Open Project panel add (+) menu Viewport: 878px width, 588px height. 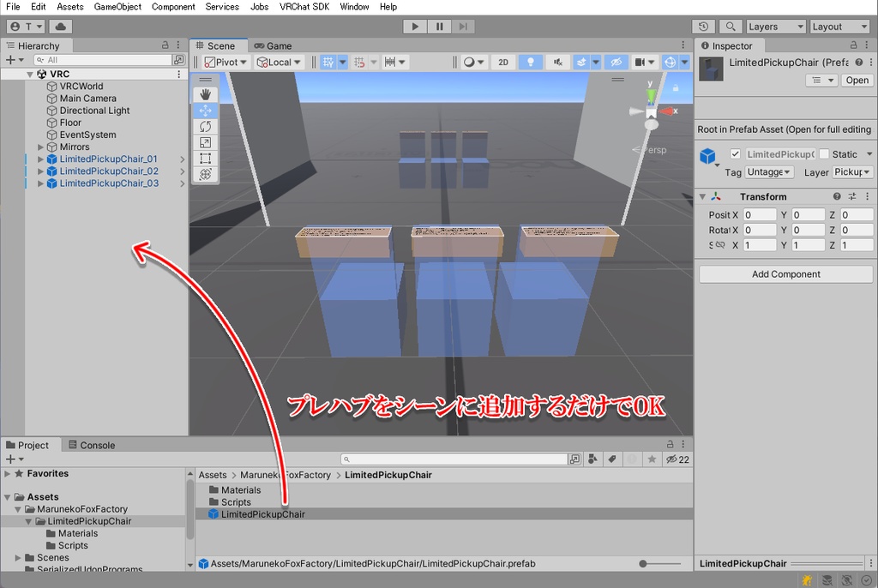pos(14,459)
